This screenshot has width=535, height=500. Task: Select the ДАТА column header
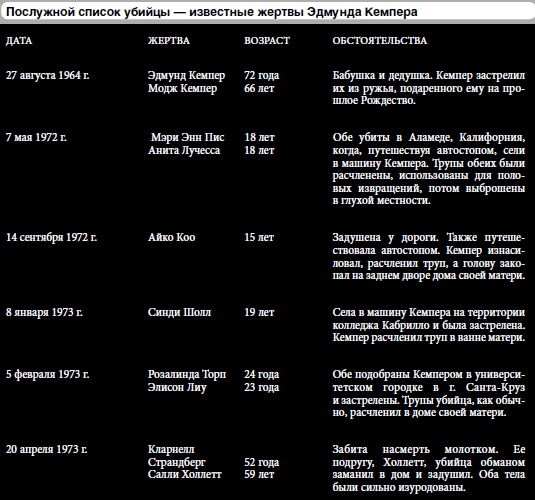(x=19, y=41)
